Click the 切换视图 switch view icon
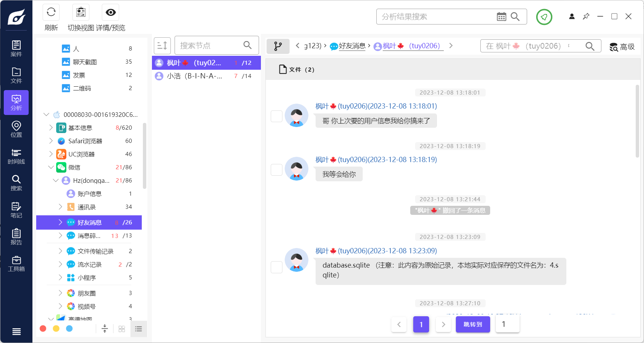This screenshot has height=343, width=644. pos(81,12)
